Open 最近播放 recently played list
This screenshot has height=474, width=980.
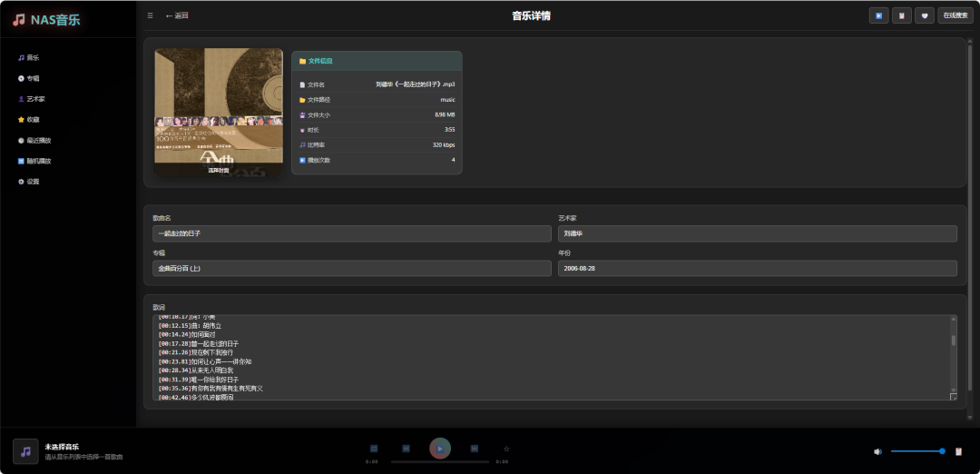point(37,141)
